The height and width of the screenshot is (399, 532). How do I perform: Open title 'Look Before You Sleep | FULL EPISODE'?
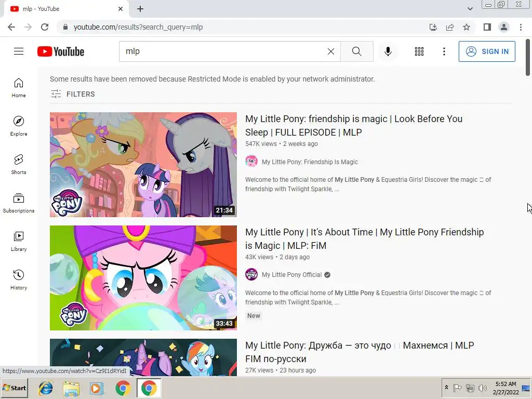pyautogui.click(x=354, y=126)
